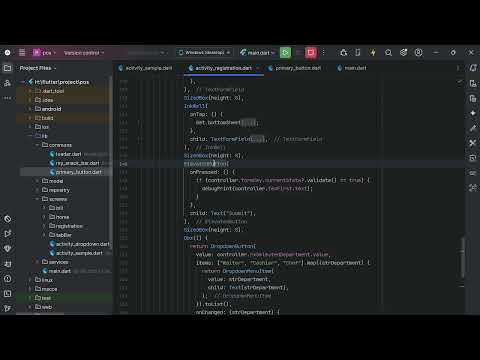Open the second icon in the right tool strip
The image size is (480, 360).
[473, 83]
